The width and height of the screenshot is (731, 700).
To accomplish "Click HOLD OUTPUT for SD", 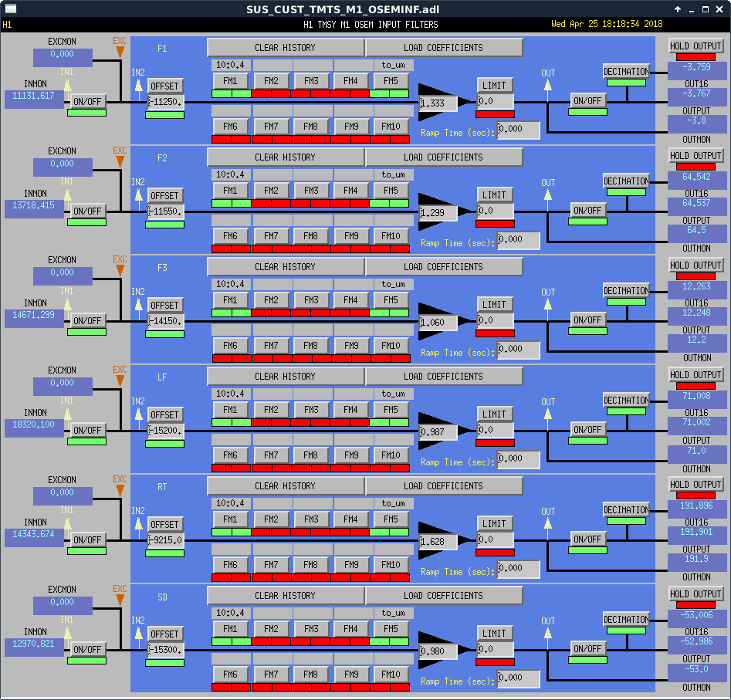I will click(x=695, y=593).
